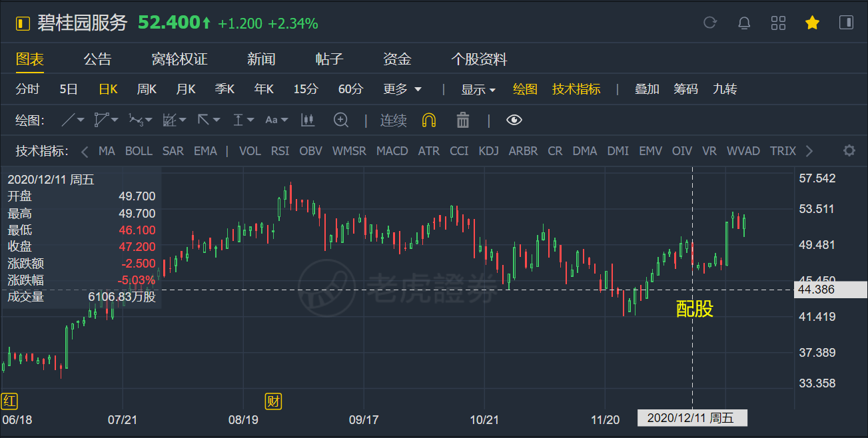Select the 月K monthly period

coord(186,89)
